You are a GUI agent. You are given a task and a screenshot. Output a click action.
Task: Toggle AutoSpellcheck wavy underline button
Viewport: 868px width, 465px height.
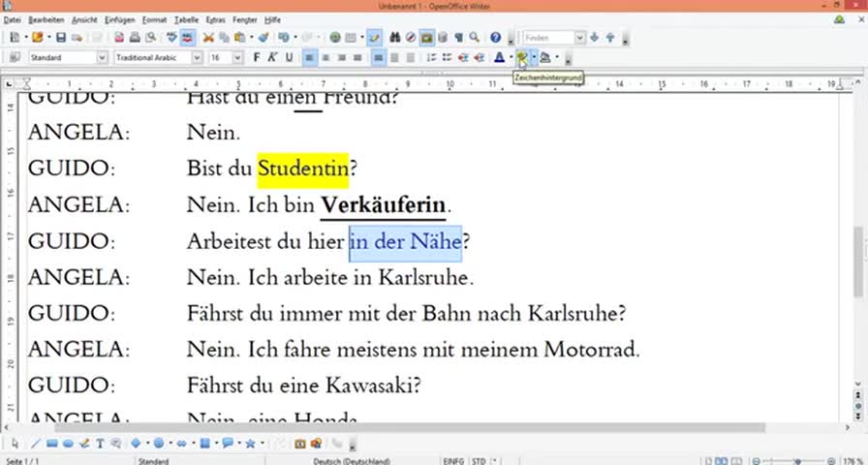click(x=188, y=38)
